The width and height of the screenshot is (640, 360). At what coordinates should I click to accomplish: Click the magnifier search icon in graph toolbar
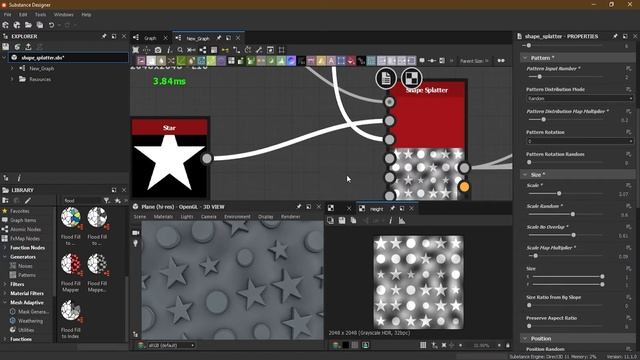[x=180, y=50]
